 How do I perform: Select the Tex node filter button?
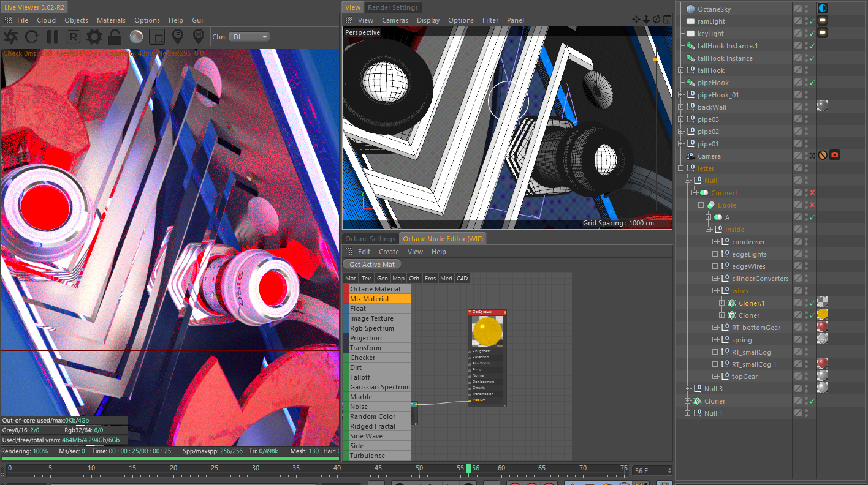click(x=366, y=279)
